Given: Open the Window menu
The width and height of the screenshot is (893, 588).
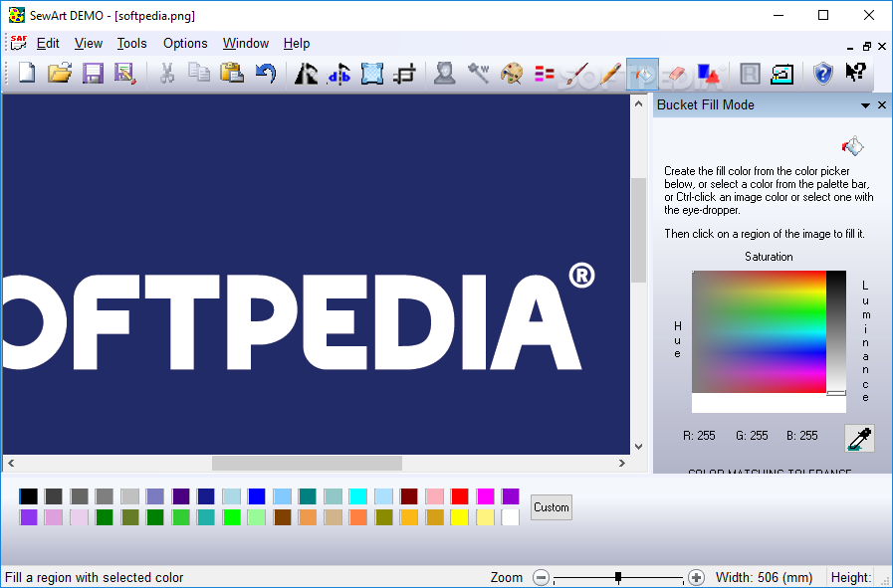Looking at the screenshot, I should (246, 43).
